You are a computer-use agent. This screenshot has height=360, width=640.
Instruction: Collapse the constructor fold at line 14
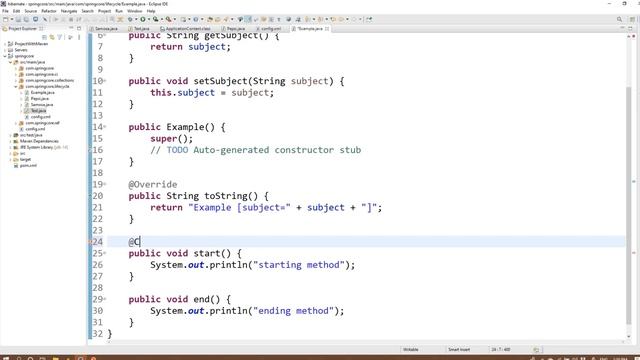click(x=104, y=127)
